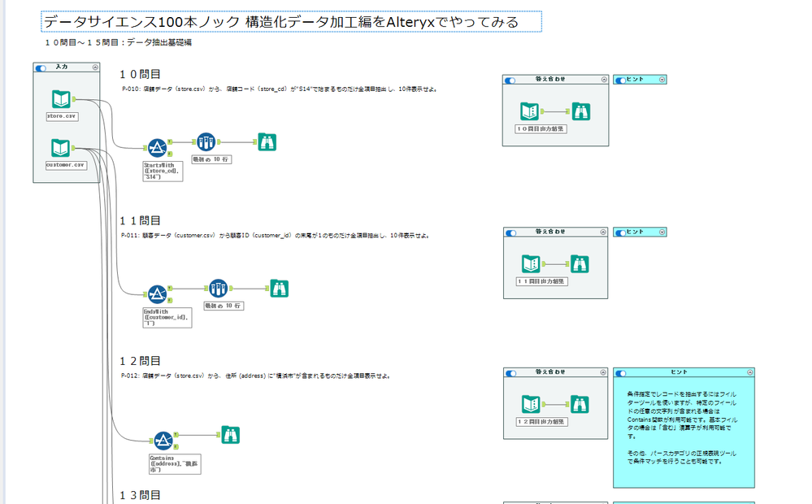
Task: Select the P-010 question description text
Action: click(x=280, y=89)
